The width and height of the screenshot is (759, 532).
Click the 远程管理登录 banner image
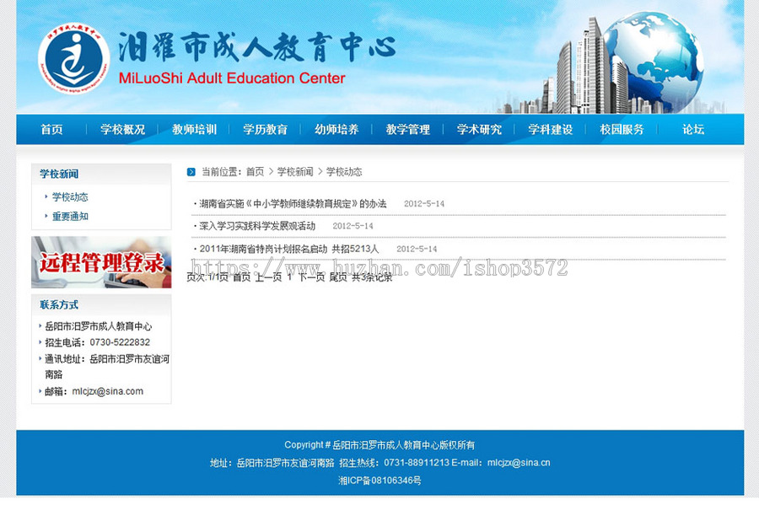coord(101,262)
